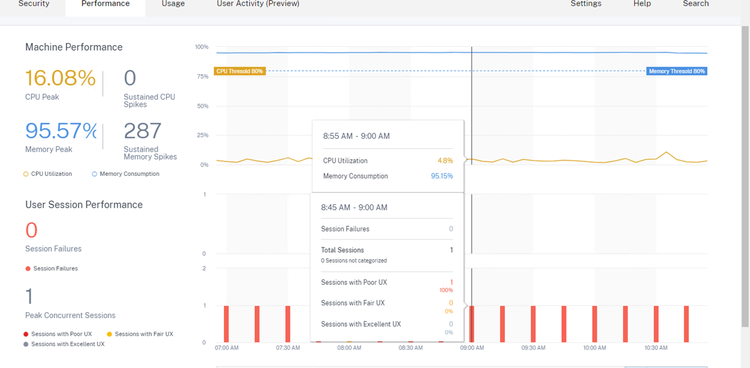This screenshot has width=750, height=368.
Task: Click the 10:30 AM axis label
Action: [655, 348]
